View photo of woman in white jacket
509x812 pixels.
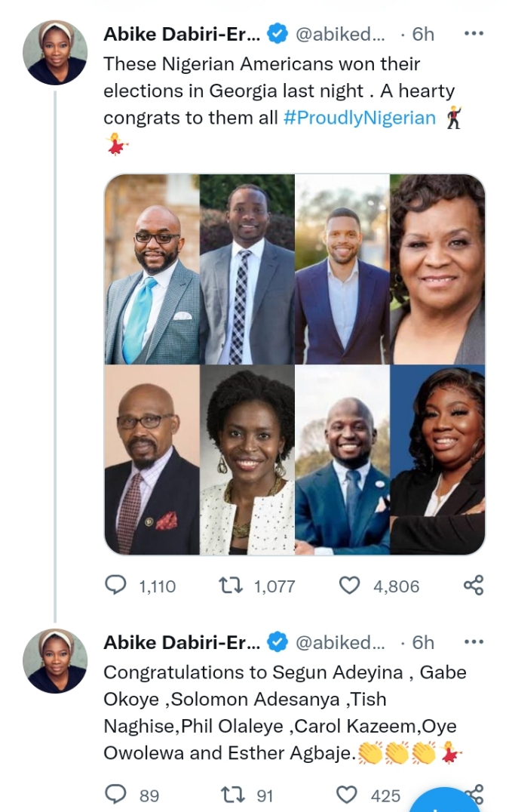pos(247,460)
